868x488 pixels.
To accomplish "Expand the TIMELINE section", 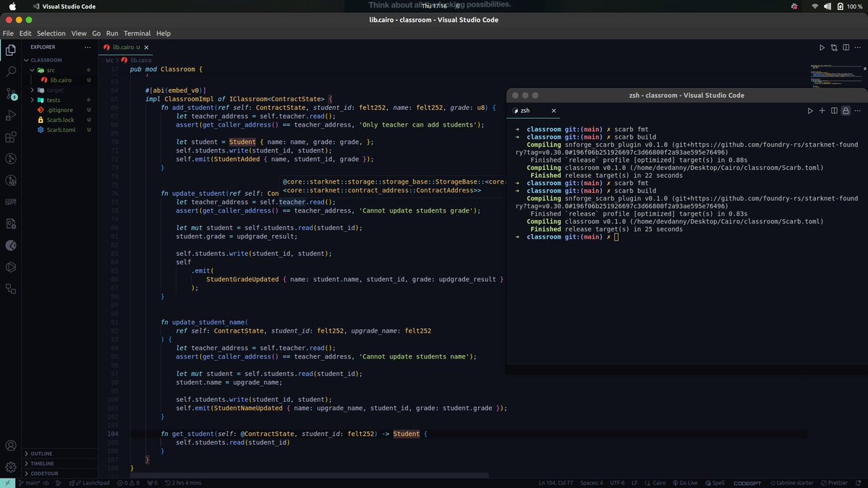I will pos(43,463).
